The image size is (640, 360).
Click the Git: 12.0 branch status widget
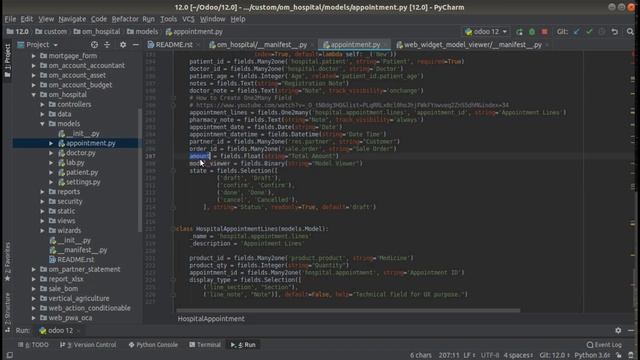[x=554, y=356]
